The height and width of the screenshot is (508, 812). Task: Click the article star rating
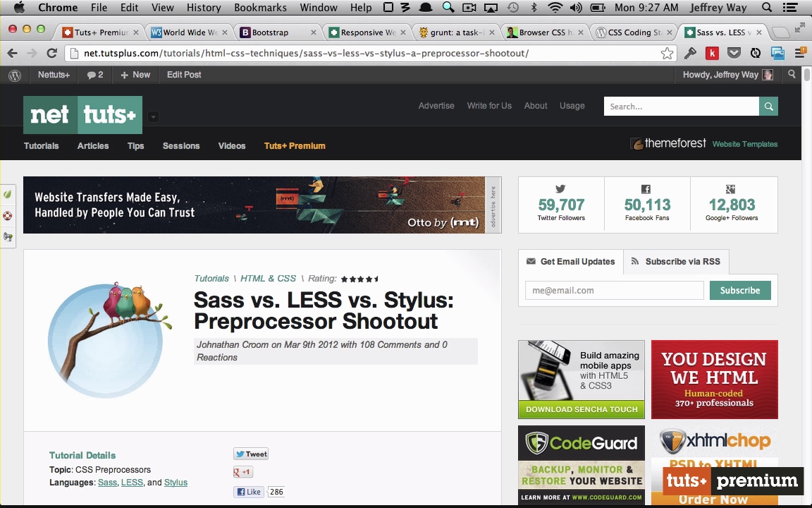[x=359, y=279]
